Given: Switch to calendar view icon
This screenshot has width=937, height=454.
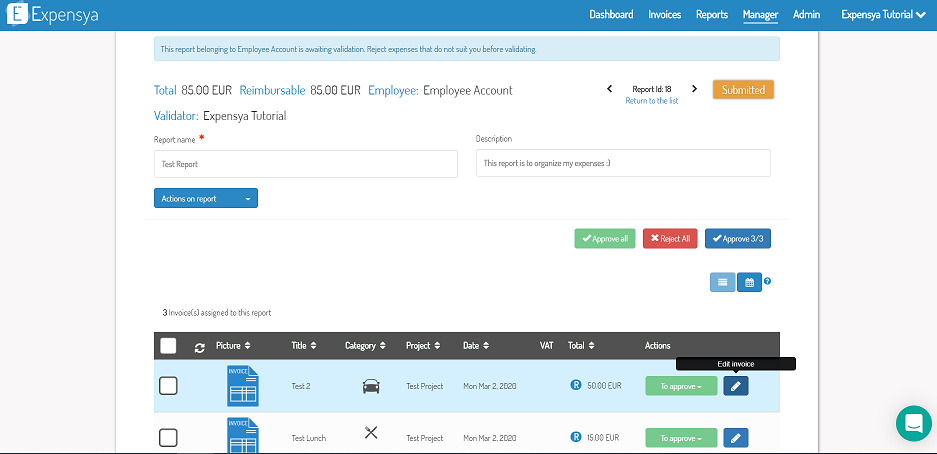Looking at the screenshot, I should (749, 282).
